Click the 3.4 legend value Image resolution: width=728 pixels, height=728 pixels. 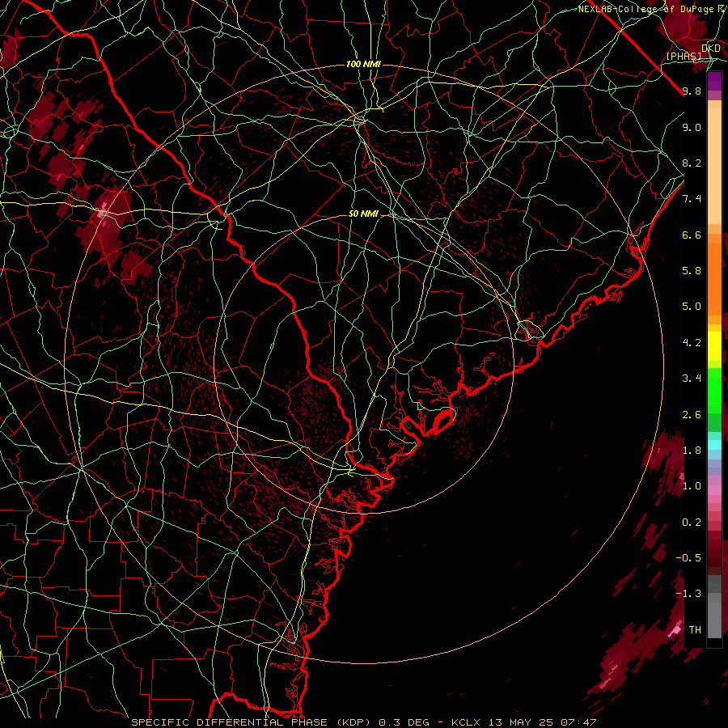[692, 379]
